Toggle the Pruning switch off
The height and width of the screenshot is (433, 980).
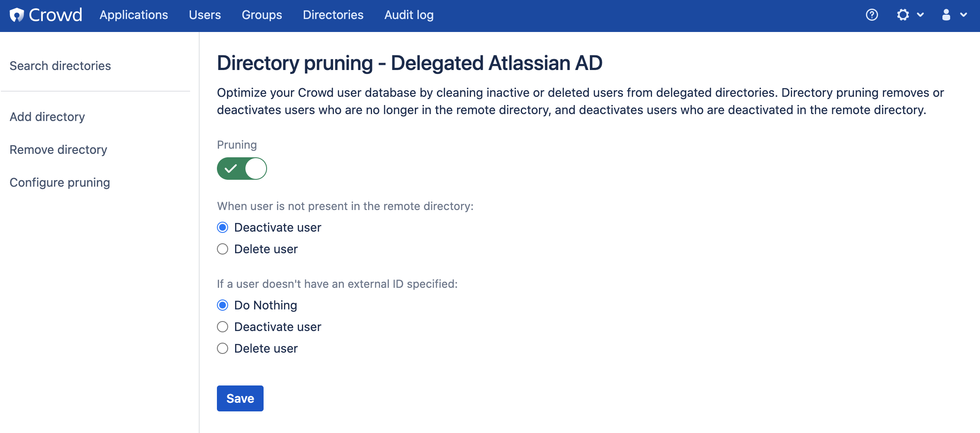(x=242, y=169)
